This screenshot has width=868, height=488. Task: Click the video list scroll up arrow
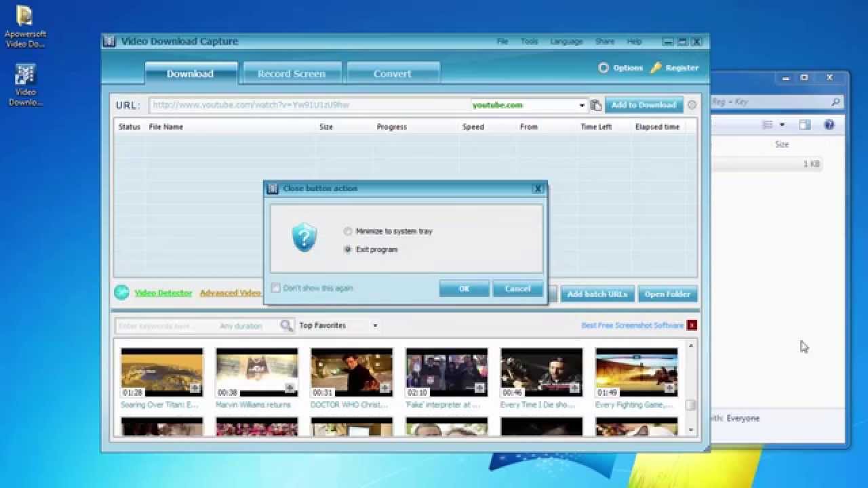tap(690, 346)
